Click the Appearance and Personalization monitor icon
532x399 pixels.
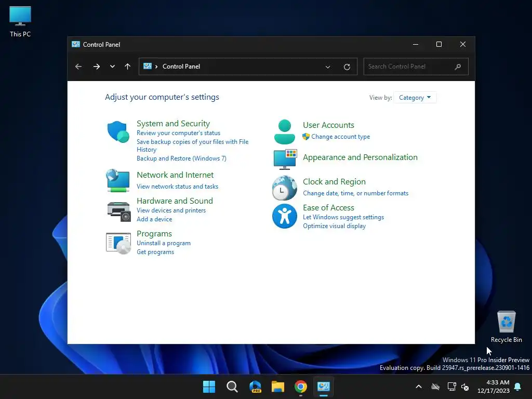285,159
